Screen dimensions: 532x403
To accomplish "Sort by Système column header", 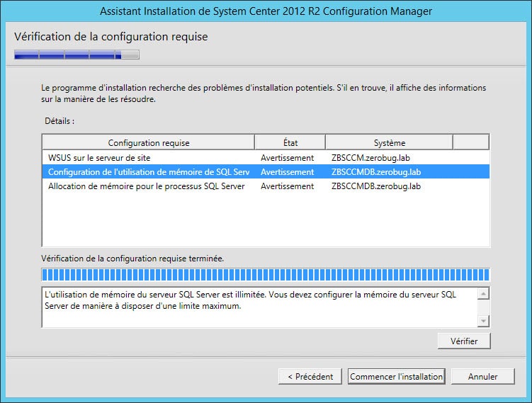I will pos(390,143).
